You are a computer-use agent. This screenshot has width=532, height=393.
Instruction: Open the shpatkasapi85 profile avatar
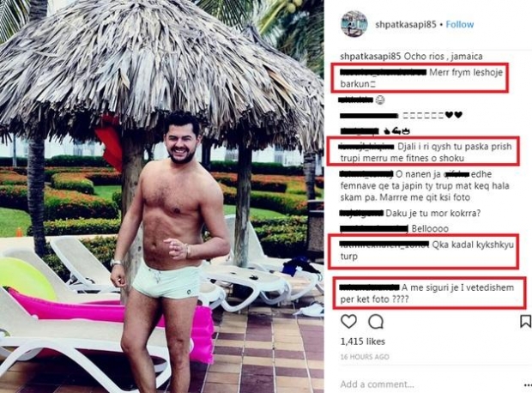pyautogui.click(x=354, y=24)
